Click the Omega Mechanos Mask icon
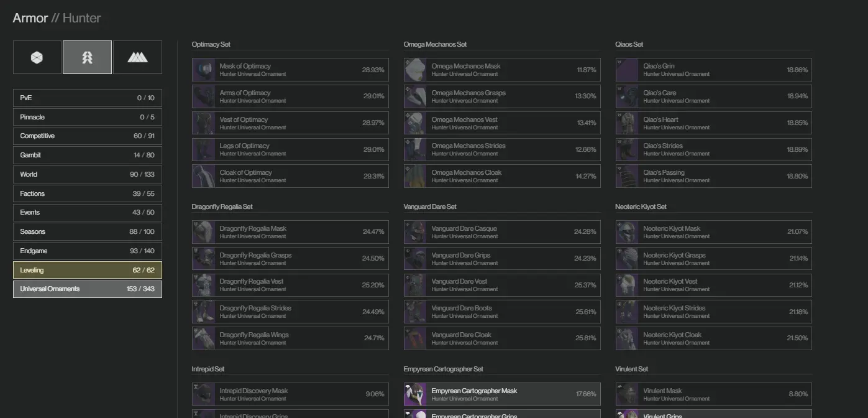Viewport: 868px width, 418px height. tap(416, 70)
